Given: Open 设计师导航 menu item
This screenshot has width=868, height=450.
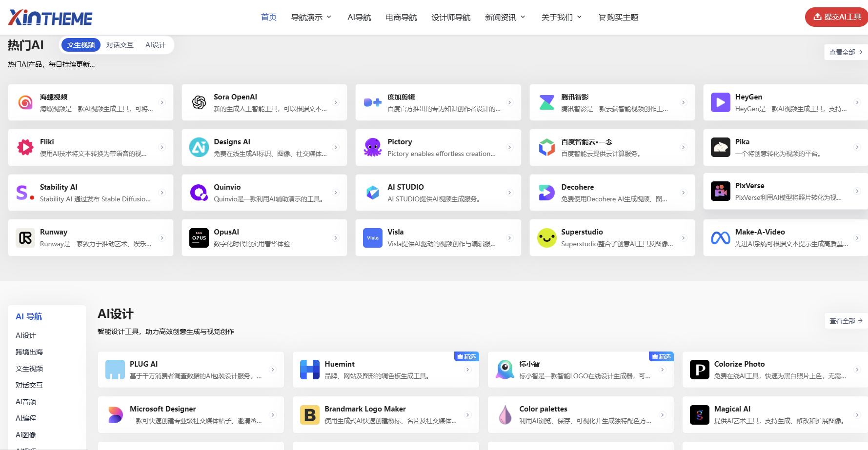Looking at the screenshot, I should pos(451,17).
